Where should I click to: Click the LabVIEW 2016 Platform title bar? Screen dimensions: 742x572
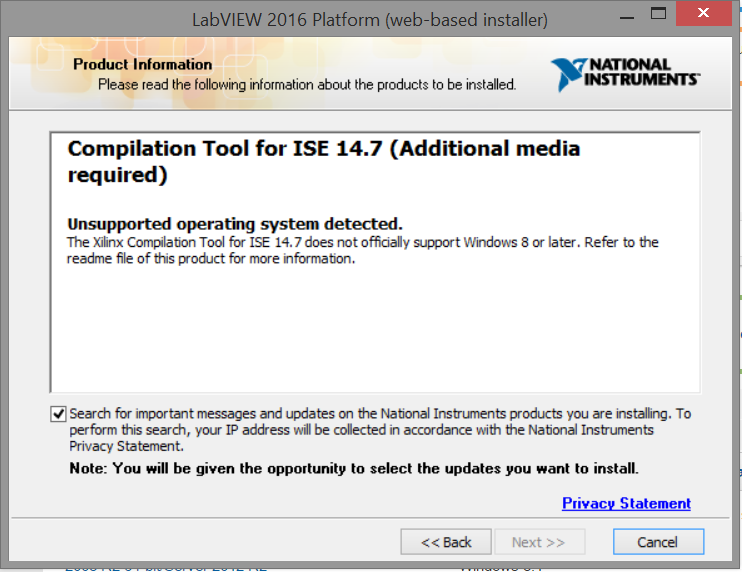click(370, 20)
